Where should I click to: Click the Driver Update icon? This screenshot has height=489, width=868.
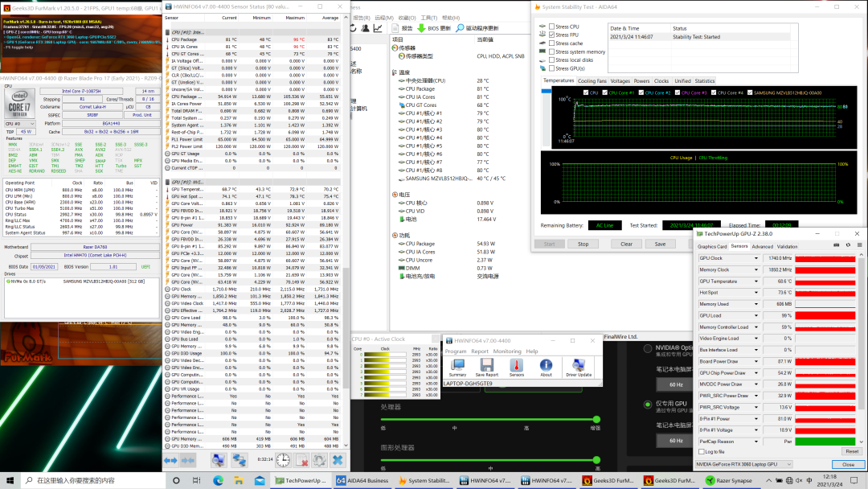tap(579, 366)
